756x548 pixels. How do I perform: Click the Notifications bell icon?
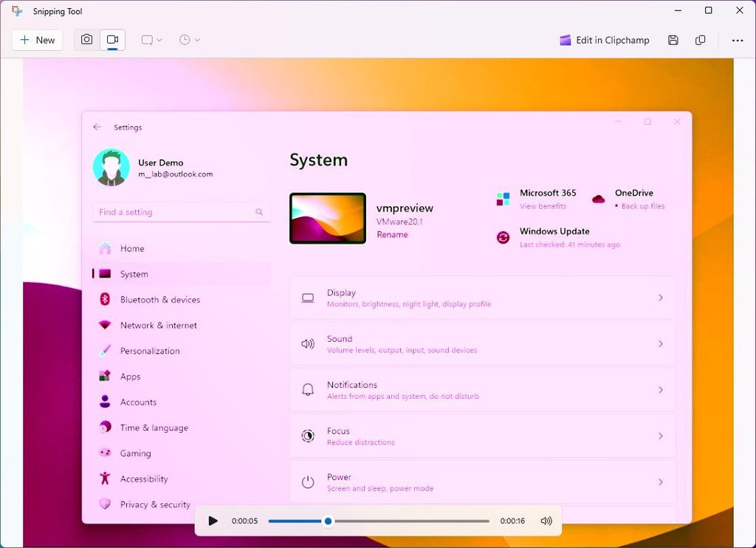tap(307, 389)
